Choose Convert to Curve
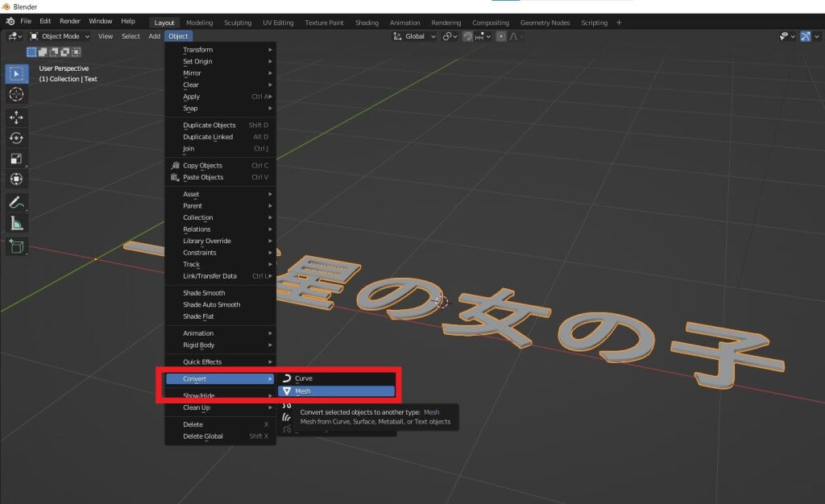The width and height of the screenshot is (825, 504). pyautogui.click(x=303, y=378)
